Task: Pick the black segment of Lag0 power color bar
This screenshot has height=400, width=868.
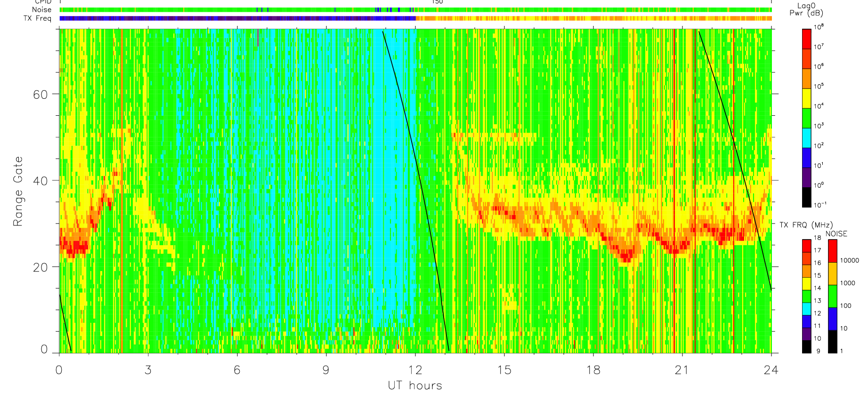Action: pos(806,197)
